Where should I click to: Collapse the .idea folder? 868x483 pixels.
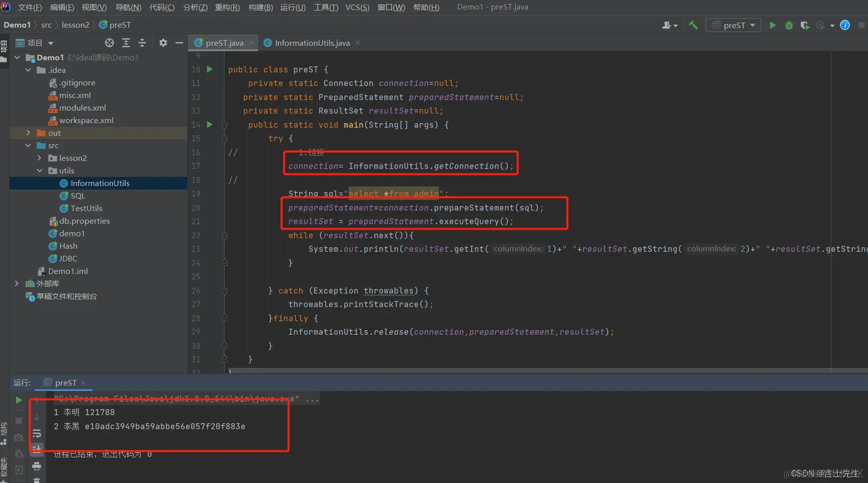pos(28,70)
